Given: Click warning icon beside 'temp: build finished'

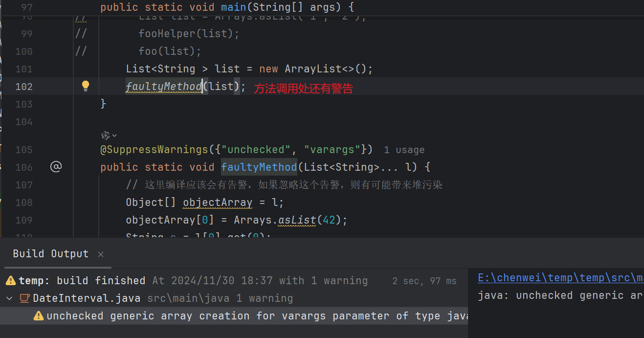Looking at the screenshot, I should pyautogui.click(x=11, y=281).
